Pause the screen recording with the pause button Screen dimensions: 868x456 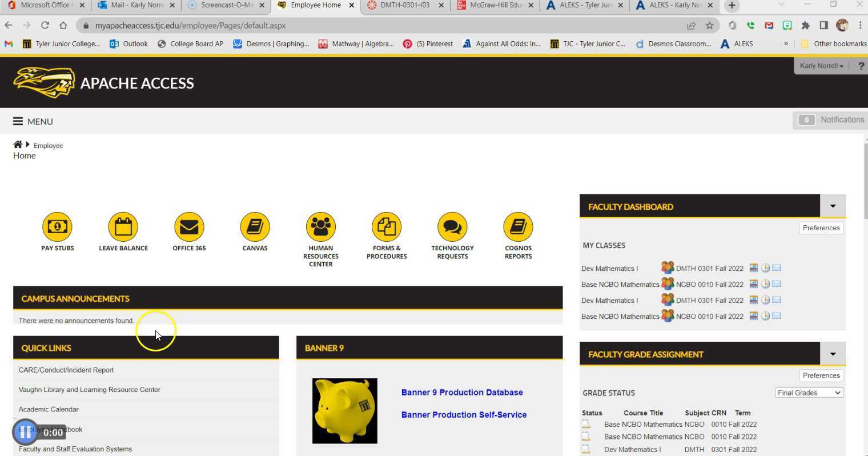25,432
